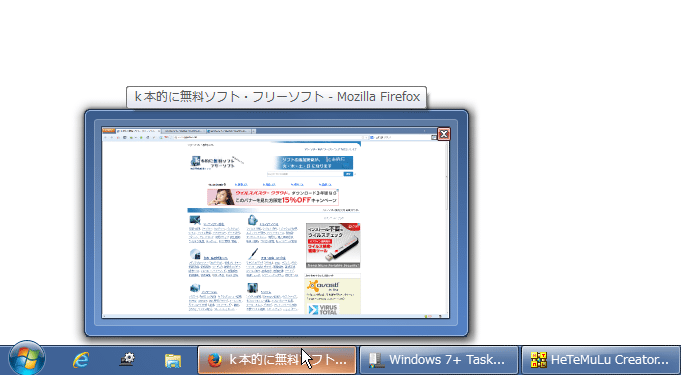The height and width of the screenshot is (375, 681).
Task: Click the USB stick virus check ad
Action: (x=333, y=245)
